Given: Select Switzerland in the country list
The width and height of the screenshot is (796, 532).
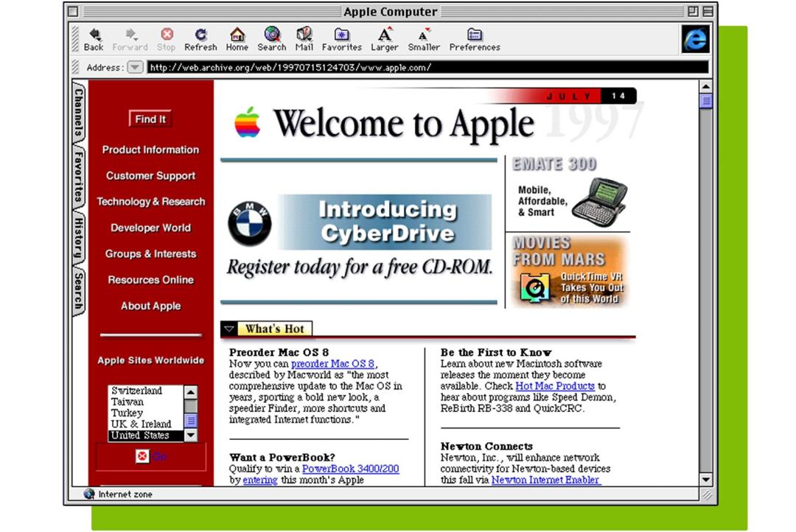Looking at the screenshot, I should tap(145, 391).
